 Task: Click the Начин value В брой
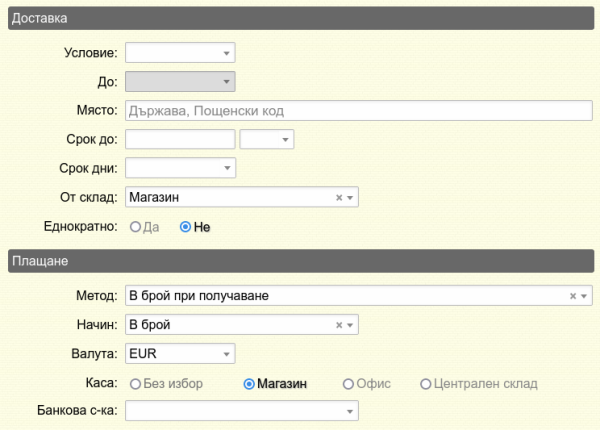point(150,325)
